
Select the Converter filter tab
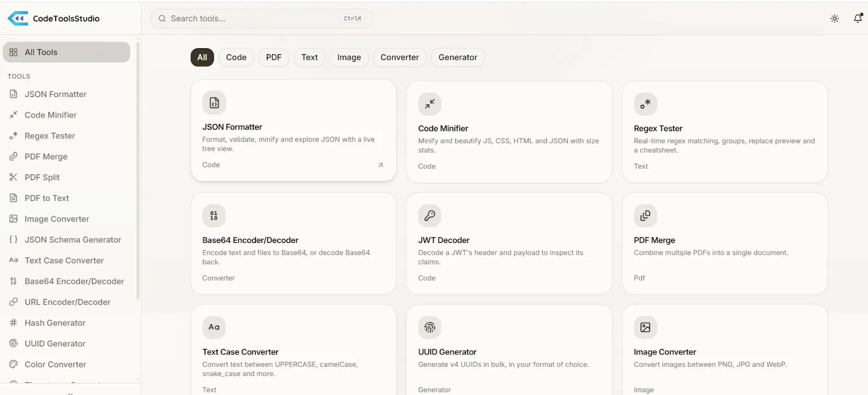click(x=400, y=57)
